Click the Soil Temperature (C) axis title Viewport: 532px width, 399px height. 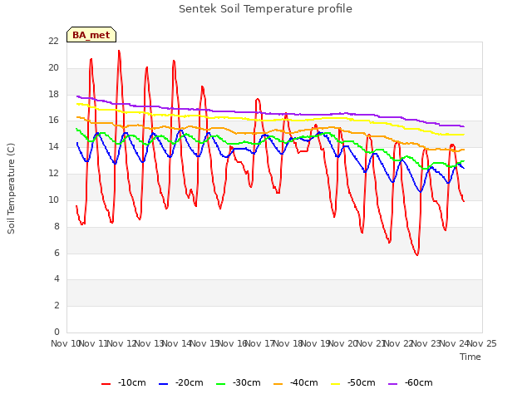pos(11,189)
